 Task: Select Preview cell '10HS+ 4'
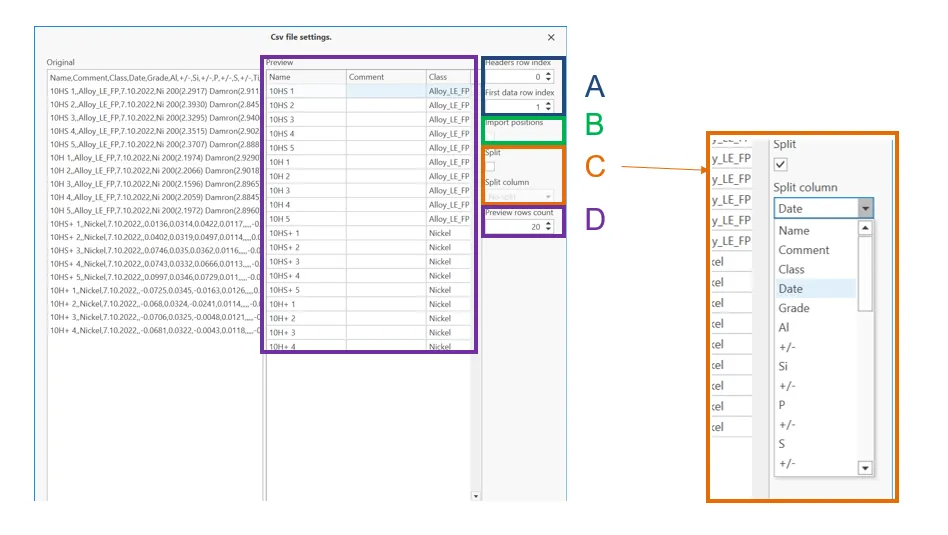pyautogui.click(x=306, y=276)
